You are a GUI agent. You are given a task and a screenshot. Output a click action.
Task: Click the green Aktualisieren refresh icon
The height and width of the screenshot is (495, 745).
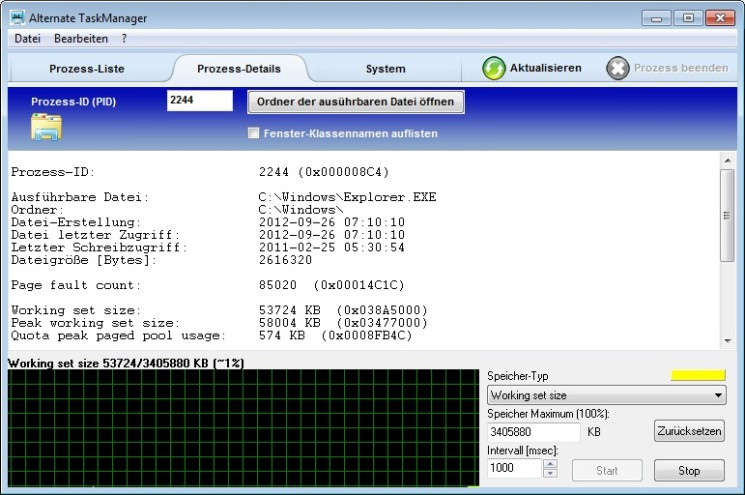click(494, 68)
